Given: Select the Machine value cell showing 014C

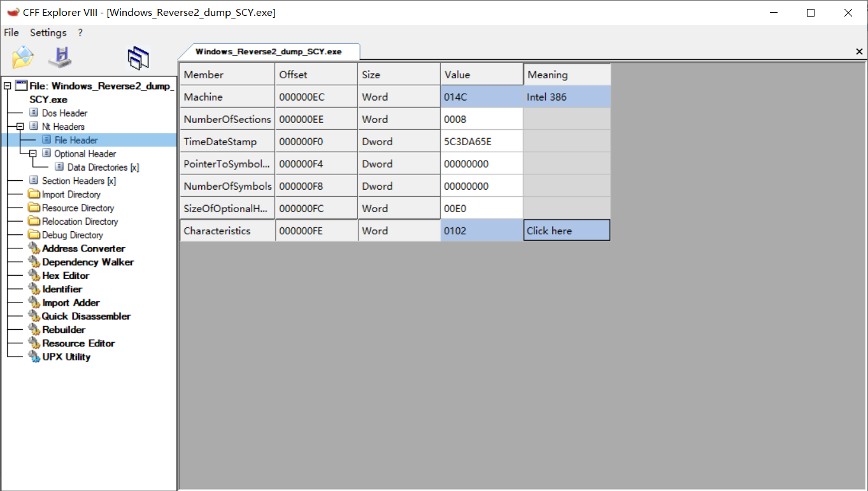Looking at the screenshot, I should tap(481, 96).
